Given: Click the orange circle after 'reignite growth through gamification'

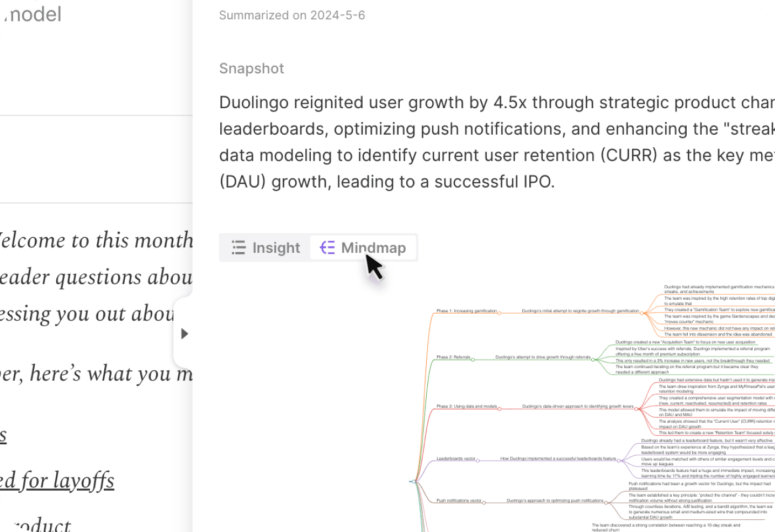Looking at the screenshot, I should (x=641, y=313).
